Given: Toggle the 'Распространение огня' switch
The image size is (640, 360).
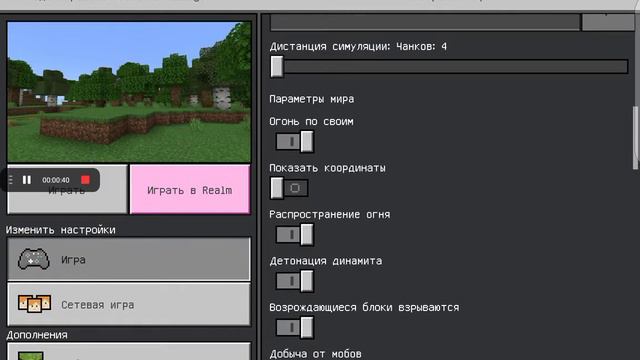Looking at the screenshot, I should [x=294, y=235].
